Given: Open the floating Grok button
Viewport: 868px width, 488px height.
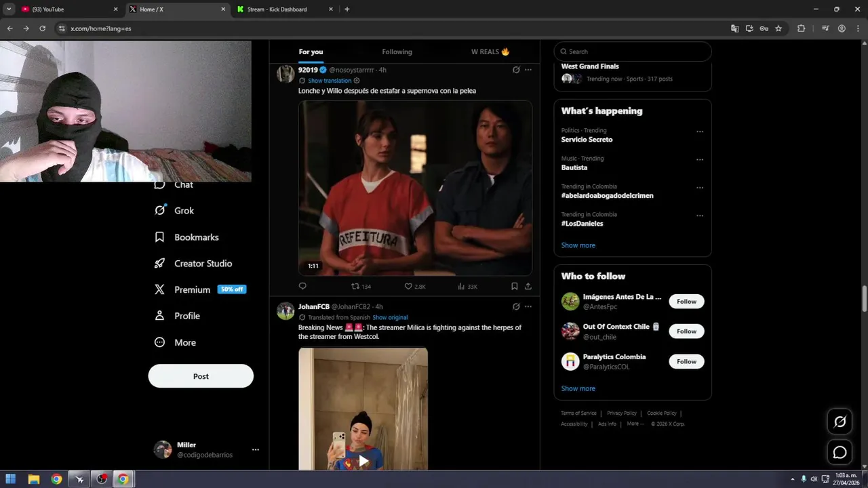Looking at the screenshot, I should pos(840,422).
